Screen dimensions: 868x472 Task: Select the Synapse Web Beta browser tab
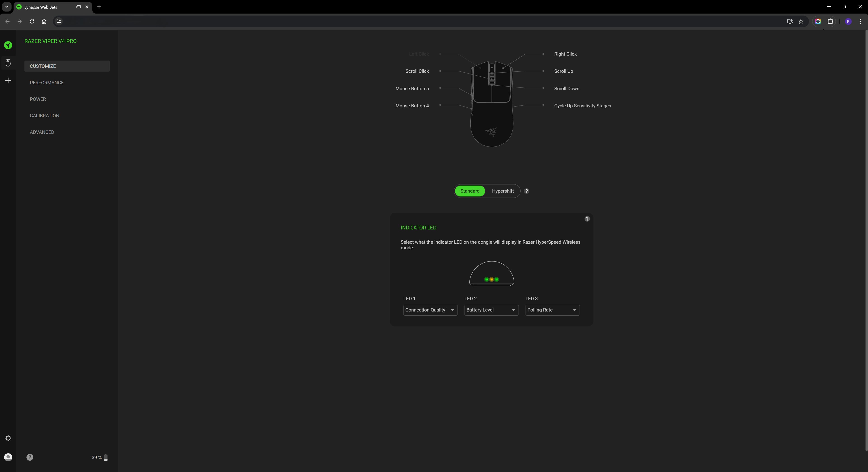pyautogui.click(x=44, y=7)
